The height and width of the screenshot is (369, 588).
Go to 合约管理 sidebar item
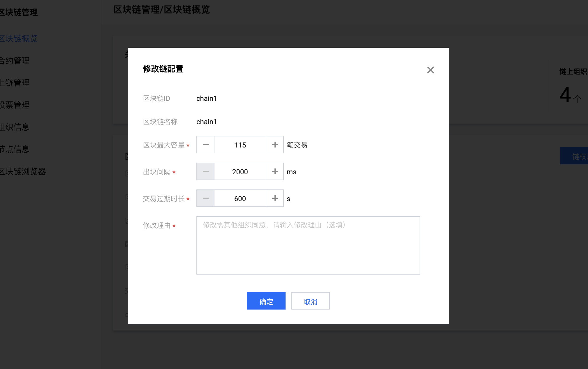15,61
